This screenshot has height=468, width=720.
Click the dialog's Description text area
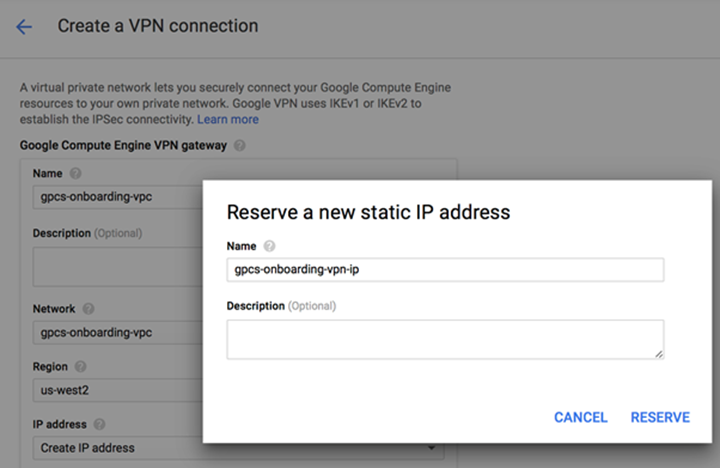pos(445,339)
